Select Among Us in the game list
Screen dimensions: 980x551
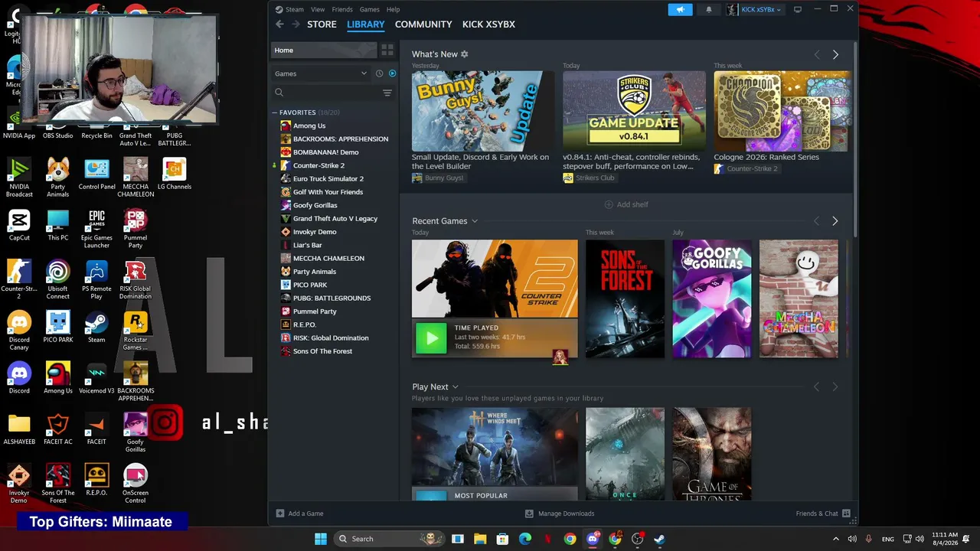(x=309, y=126)
